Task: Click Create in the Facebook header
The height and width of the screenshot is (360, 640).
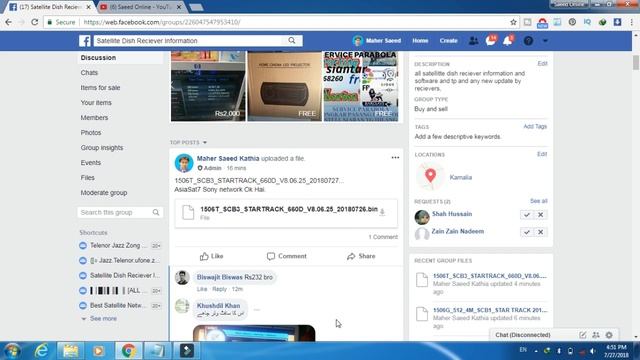Action: [448, 41]
